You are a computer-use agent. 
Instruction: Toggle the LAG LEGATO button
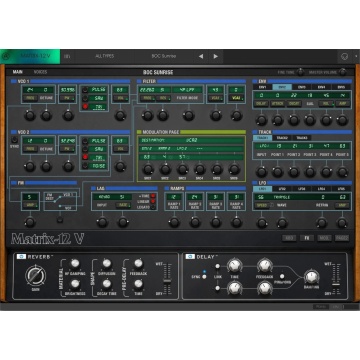click(x=153, y=207)
